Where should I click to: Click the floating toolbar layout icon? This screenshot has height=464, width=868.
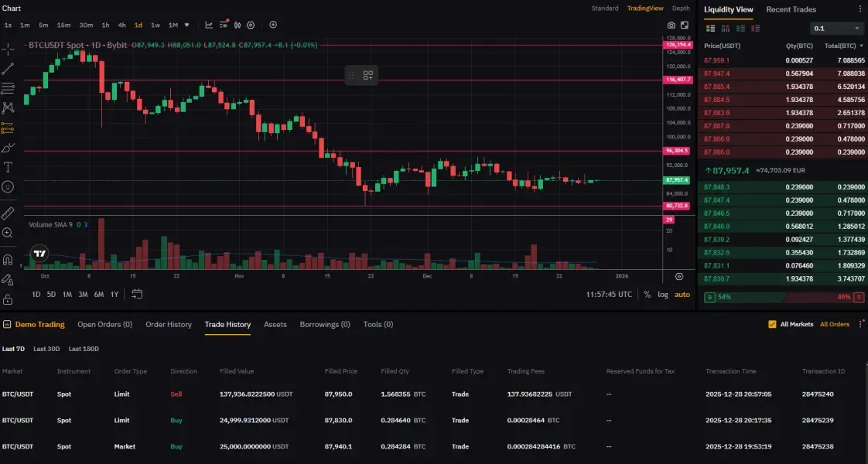(368, 75)
